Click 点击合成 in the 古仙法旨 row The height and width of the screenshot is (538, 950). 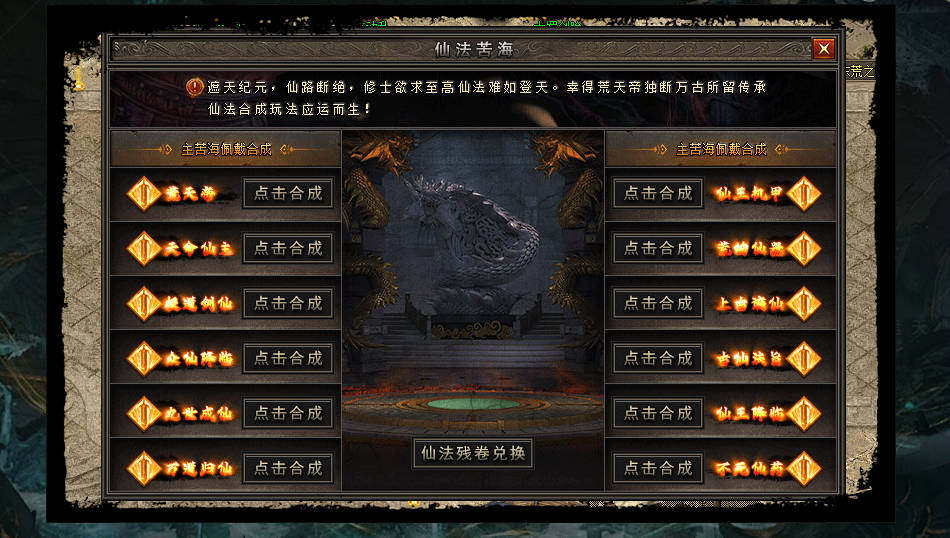coord(658,358)
